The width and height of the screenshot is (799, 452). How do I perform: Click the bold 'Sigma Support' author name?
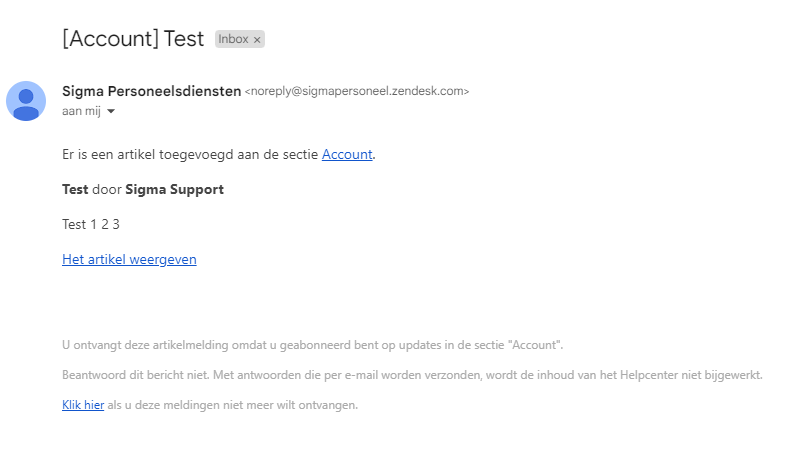(x=174, y=190)
